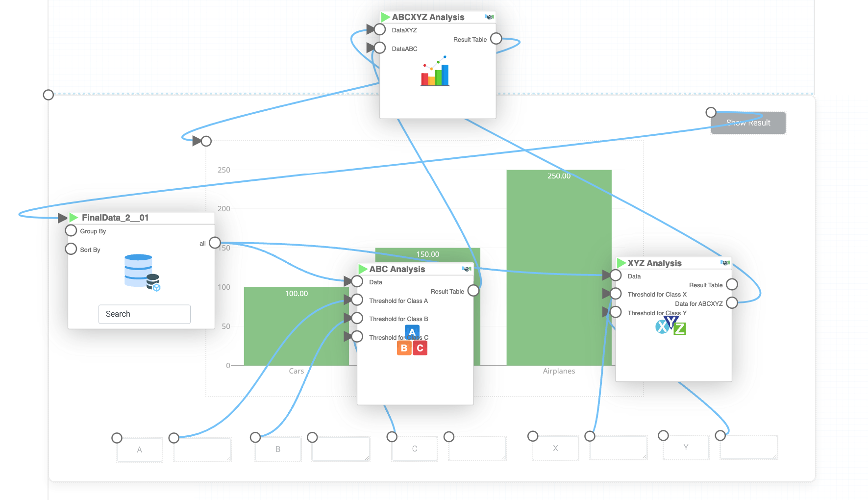Screen dimensions: 868x500
Task: Click the XYZ letters icon
Action: click(670, 325)
